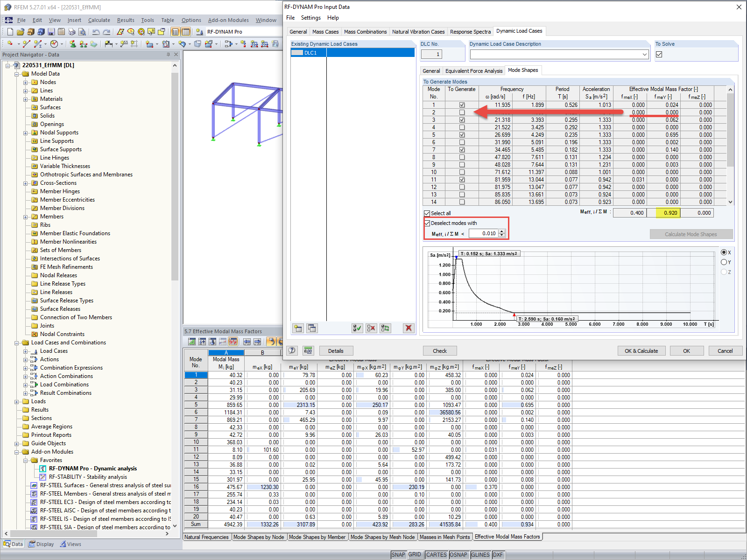Collapse the Model Data tree node
Image resolution: width=747 pixels, height=560 pixels.
(17, 74)
